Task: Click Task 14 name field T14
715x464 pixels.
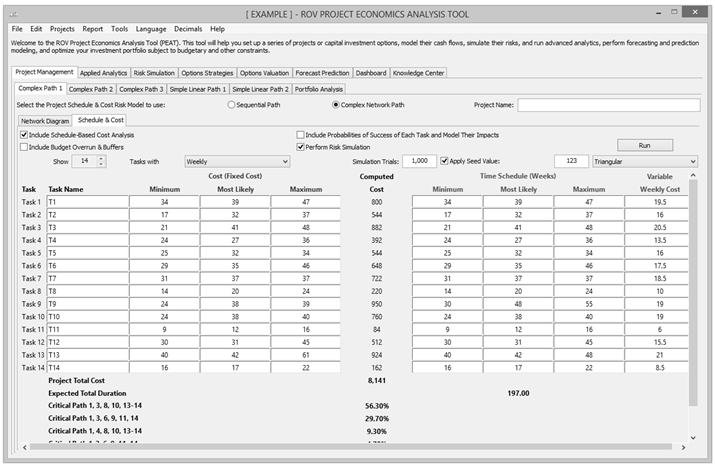Action: point(88,367)
